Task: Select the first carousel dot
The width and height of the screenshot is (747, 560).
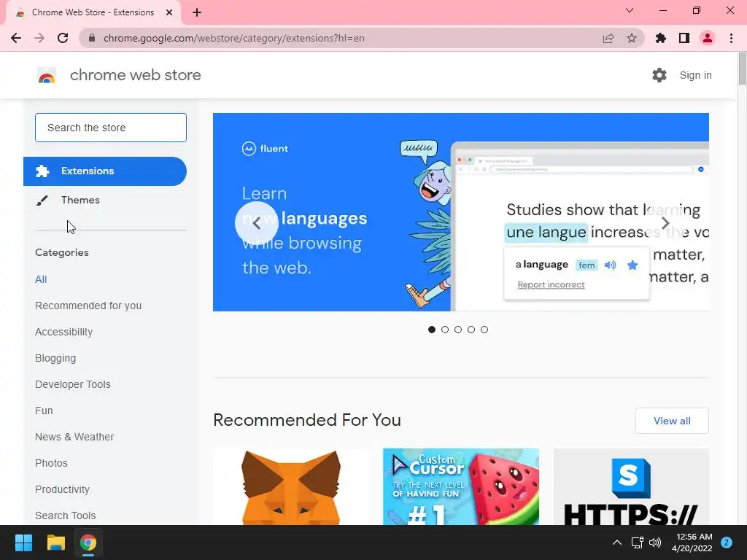Action: pyautogui.click(x=432, y=330)
